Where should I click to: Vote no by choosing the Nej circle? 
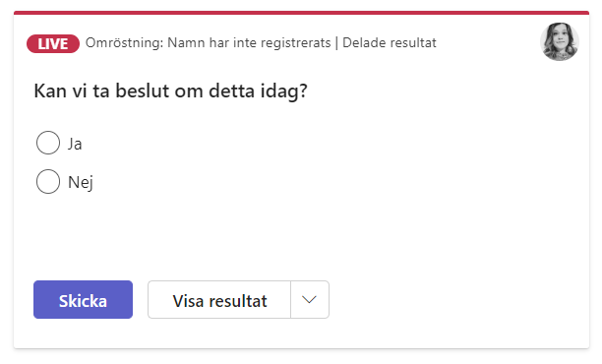pos(48,182)
